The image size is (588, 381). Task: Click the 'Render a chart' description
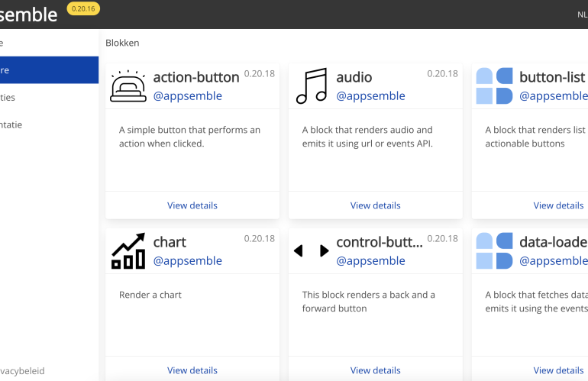click(x=150, y=295)
